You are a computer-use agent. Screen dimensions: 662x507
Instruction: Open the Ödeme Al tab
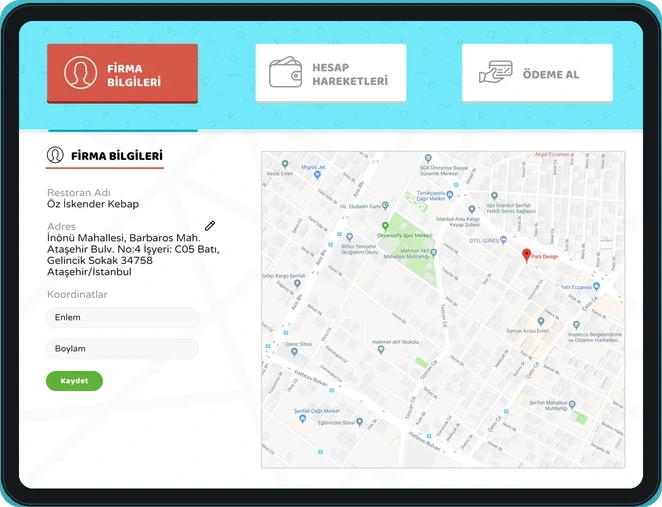pyautogui.click(x=537, y=73)
